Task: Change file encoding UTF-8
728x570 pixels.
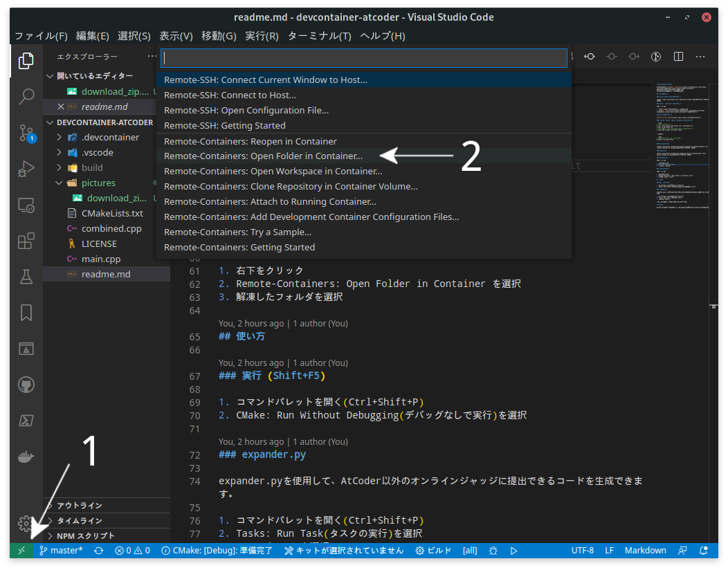Action: 582,551
